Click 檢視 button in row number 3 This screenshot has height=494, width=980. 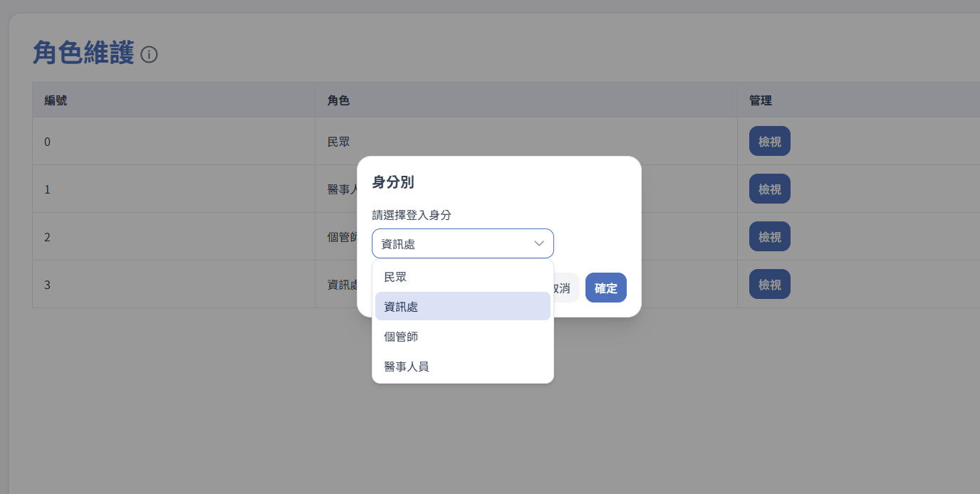pos(769,284)
